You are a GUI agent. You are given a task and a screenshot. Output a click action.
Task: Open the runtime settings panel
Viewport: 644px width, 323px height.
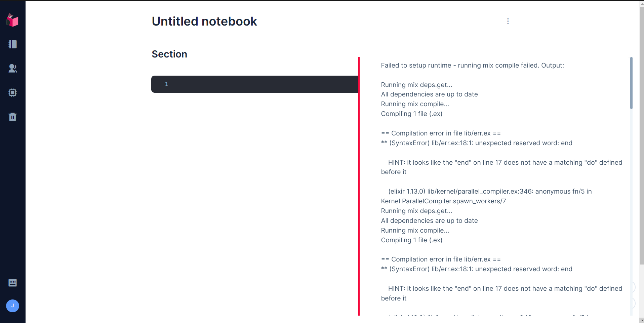tap(12, 93)
